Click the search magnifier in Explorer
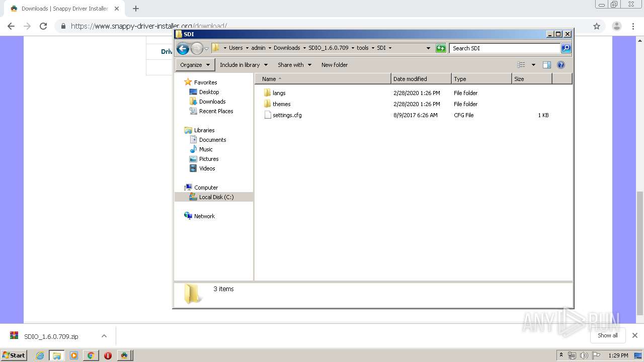This screenshot has height=362, width=644. point(566,48)
